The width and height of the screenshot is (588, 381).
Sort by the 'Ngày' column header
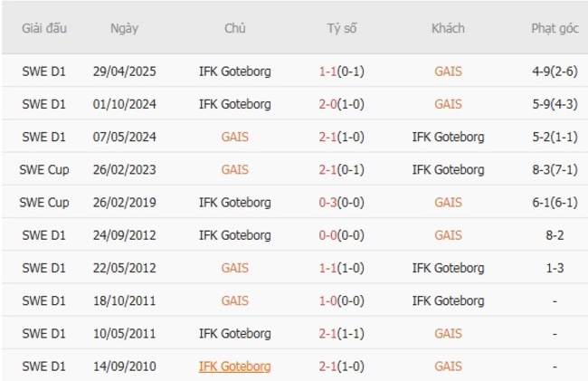124,28
